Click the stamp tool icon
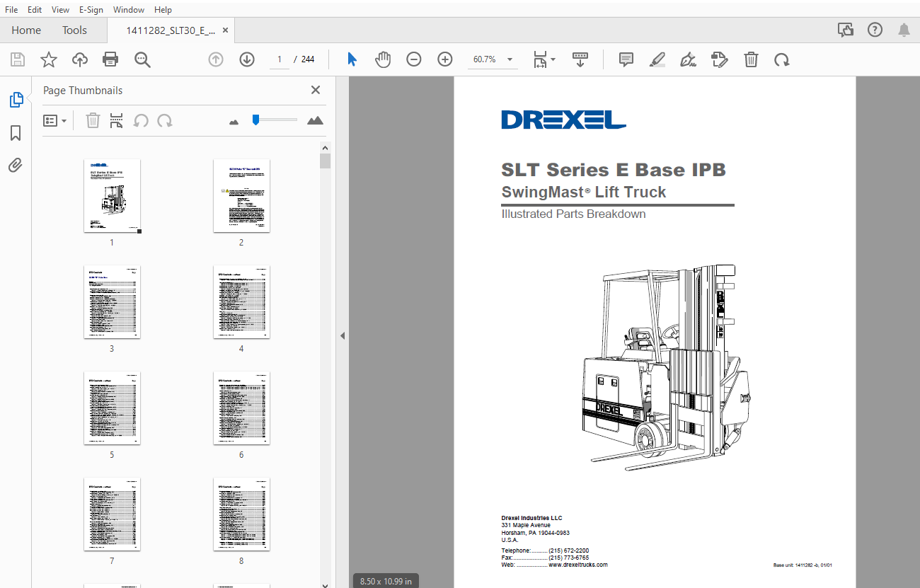This screenshot has width=920, height=588. [x=720, y=59]
